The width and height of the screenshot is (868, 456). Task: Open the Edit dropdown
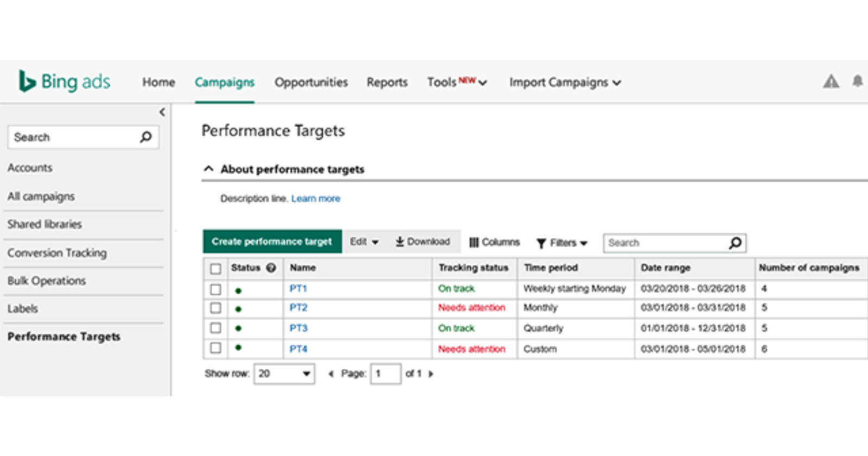(x=364, y=242)
